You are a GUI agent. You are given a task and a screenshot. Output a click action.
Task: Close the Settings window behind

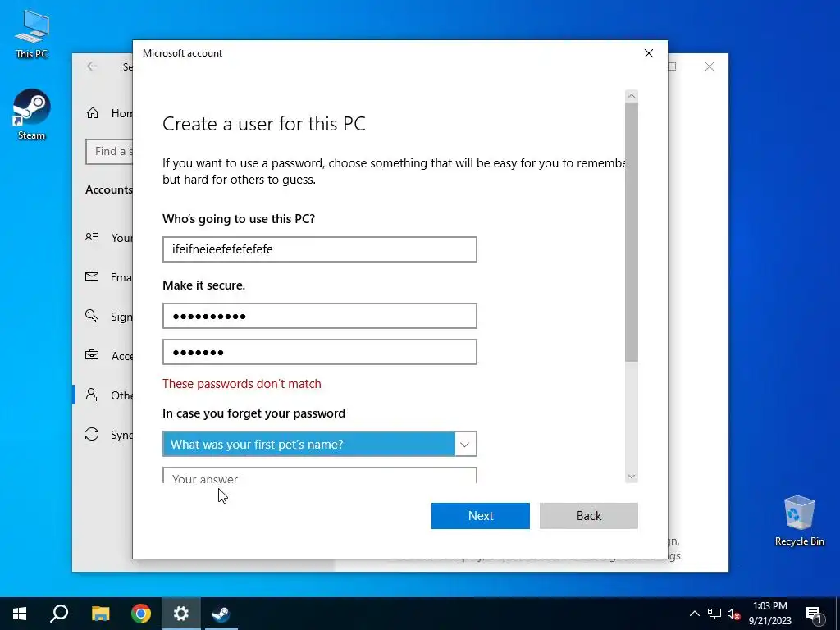pyautogui.click(x=710, y=66)
